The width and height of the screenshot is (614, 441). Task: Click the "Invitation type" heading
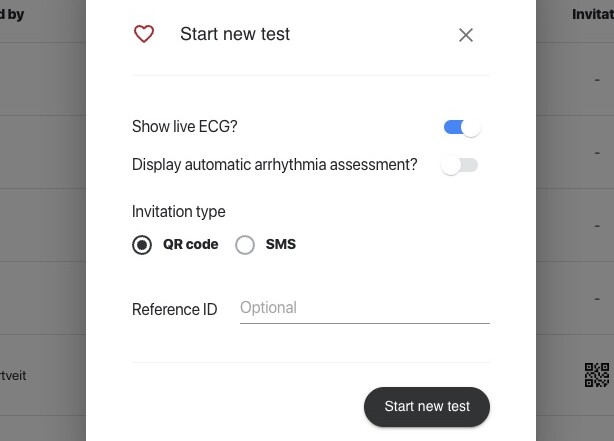click(179, 212)
